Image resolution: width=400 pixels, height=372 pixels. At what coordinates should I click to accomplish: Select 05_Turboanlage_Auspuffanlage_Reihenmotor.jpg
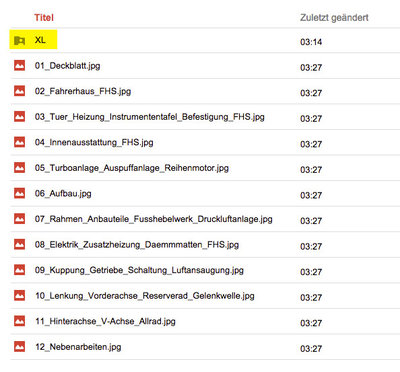tap(132, 168)
